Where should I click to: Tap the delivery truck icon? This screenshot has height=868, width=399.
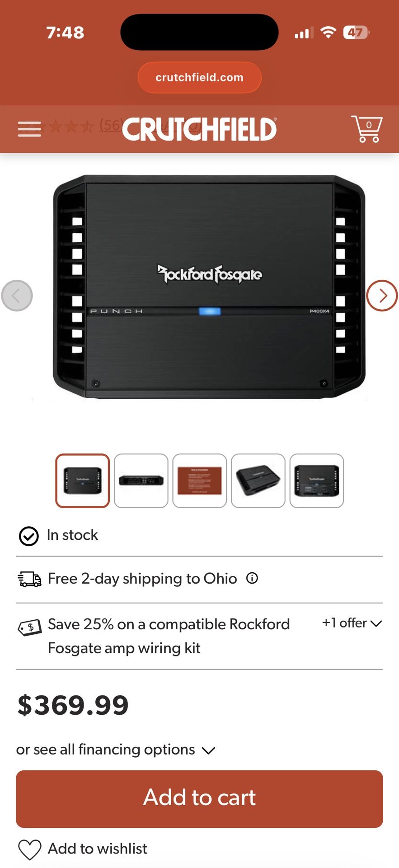[x=29, y=579]
